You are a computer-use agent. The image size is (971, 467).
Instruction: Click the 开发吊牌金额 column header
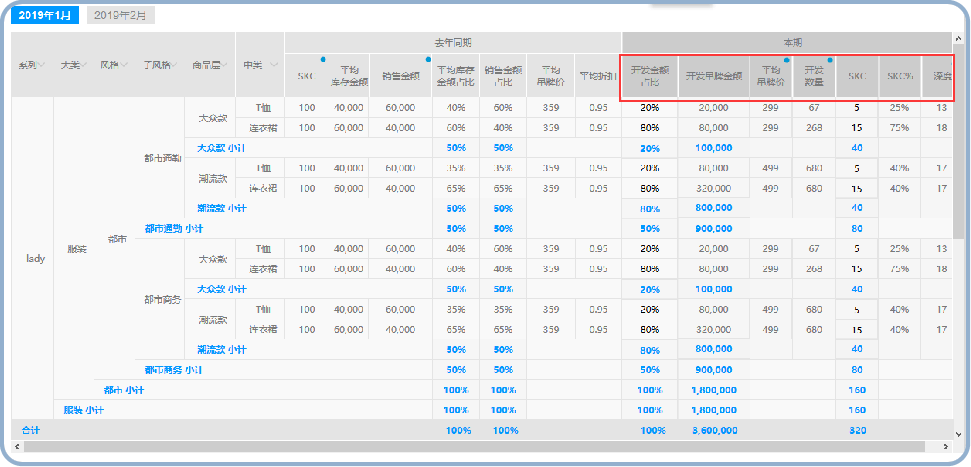pyautogui.click(x=713, y=77)
